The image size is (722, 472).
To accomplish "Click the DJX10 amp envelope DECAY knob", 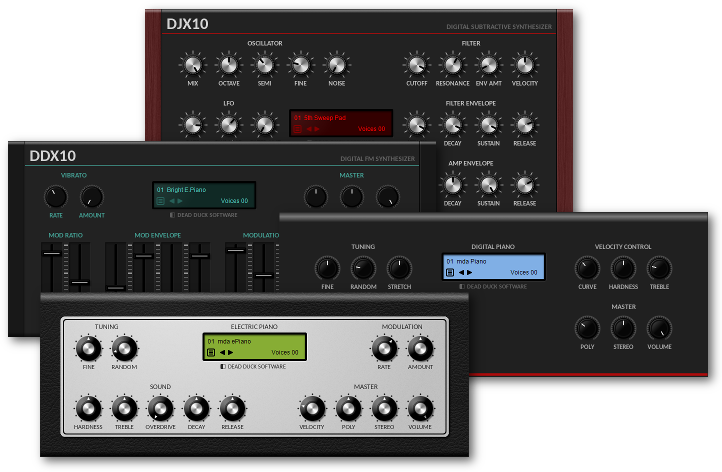I will [453, 185].
